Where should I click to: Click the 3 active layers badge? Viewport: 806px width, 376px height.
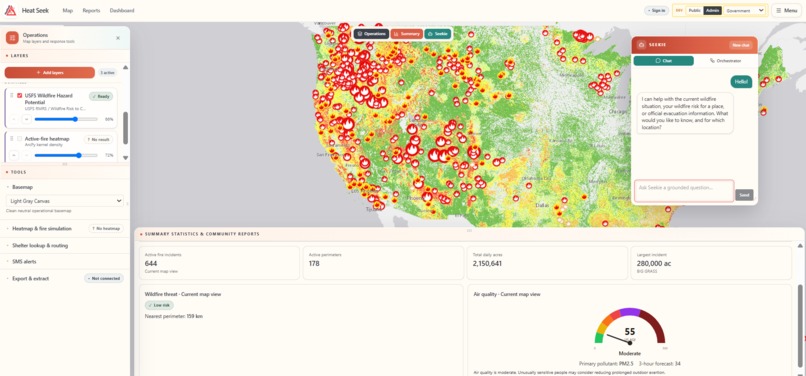pyautogui.click(x=107, y=73)
